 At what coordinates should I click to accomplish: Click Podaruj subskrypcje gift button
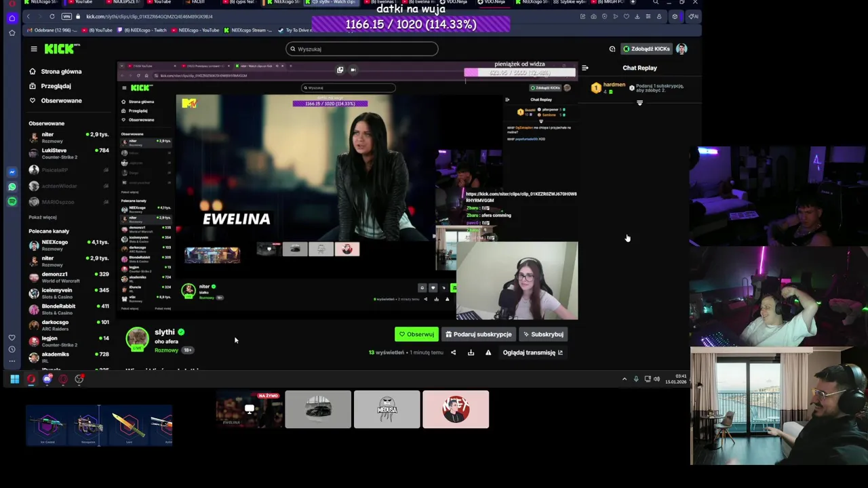tap(478, 334)
